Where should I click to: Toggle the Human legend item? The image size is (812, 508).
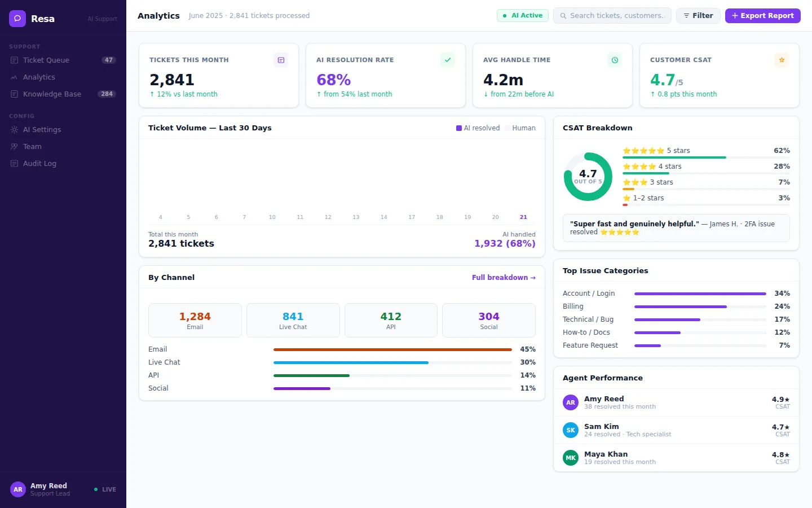tap(520, 128)
